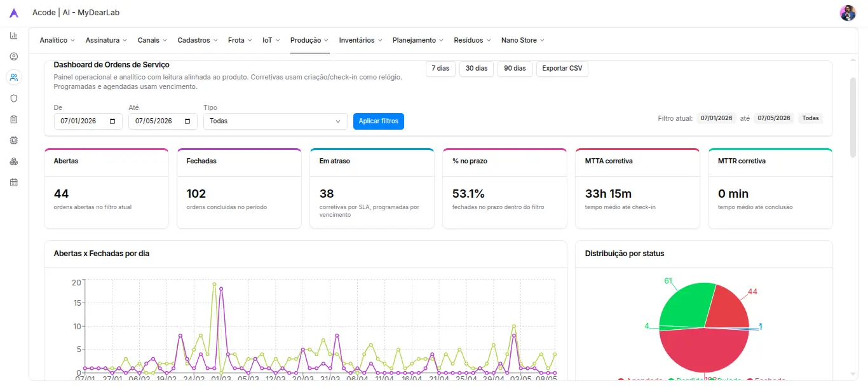Image resolution: width=868 pixels, height=389 pixels.
Task: Click the scrollbar up arrow
Action: (x=853, y=58)
